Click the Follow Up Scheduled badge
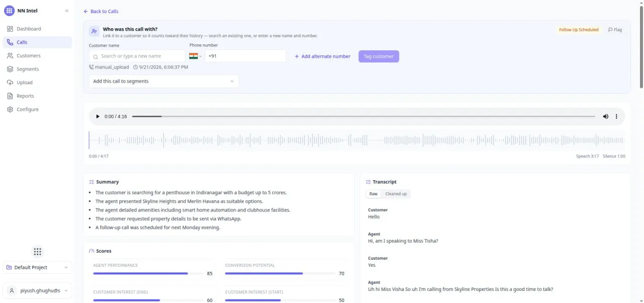Viewport: 644px width, 303px height. pyautogui.click(x=579, y=30)
